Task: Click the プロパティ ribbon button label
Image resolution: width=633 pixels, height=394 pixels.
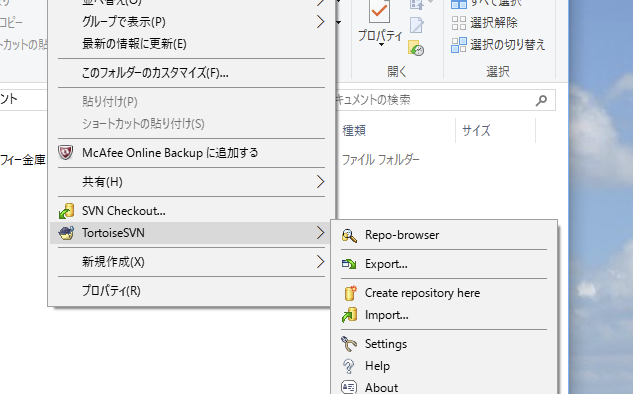Action: click(x=380, y=36)
